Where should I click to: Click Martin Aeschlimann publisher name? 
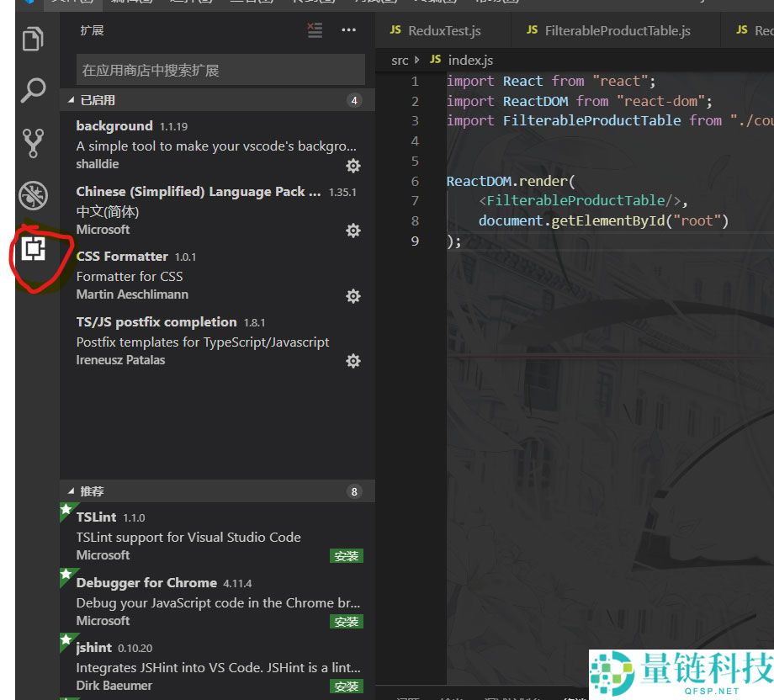(x=132, y=294)
